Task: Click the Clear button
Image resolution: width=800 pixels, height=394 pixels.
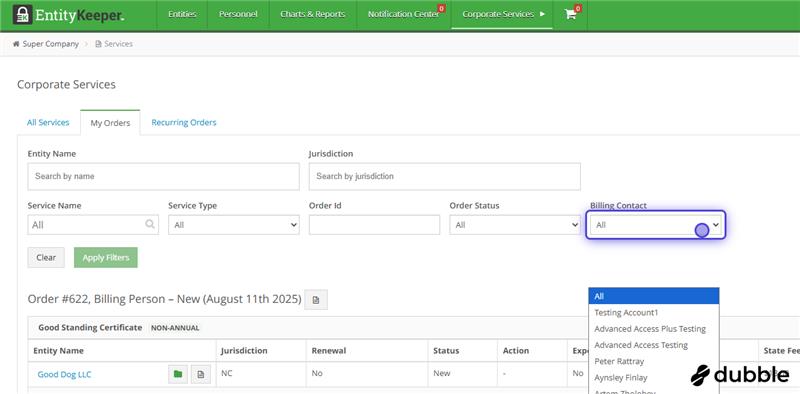Action: pyautogui.click(x=46, y=258)
